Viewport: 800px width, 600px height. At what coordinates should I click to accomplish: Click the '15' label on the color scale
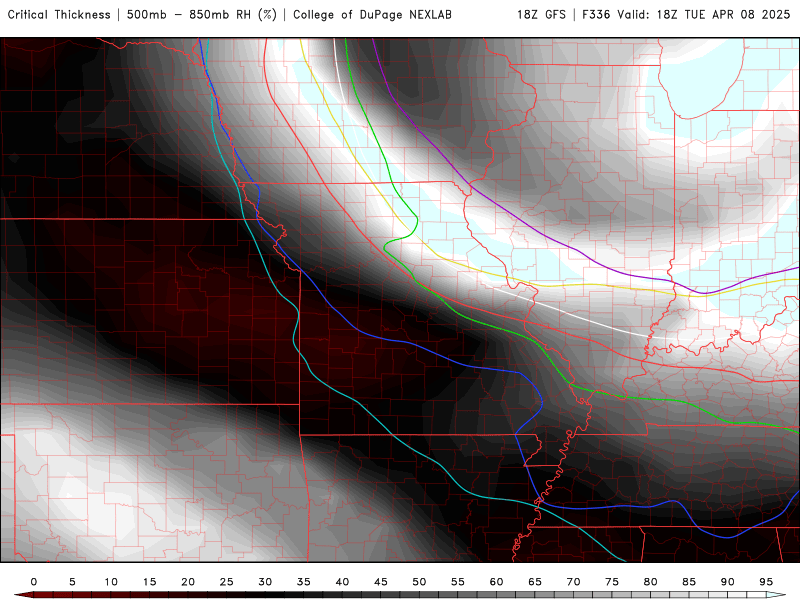point(149,582)
